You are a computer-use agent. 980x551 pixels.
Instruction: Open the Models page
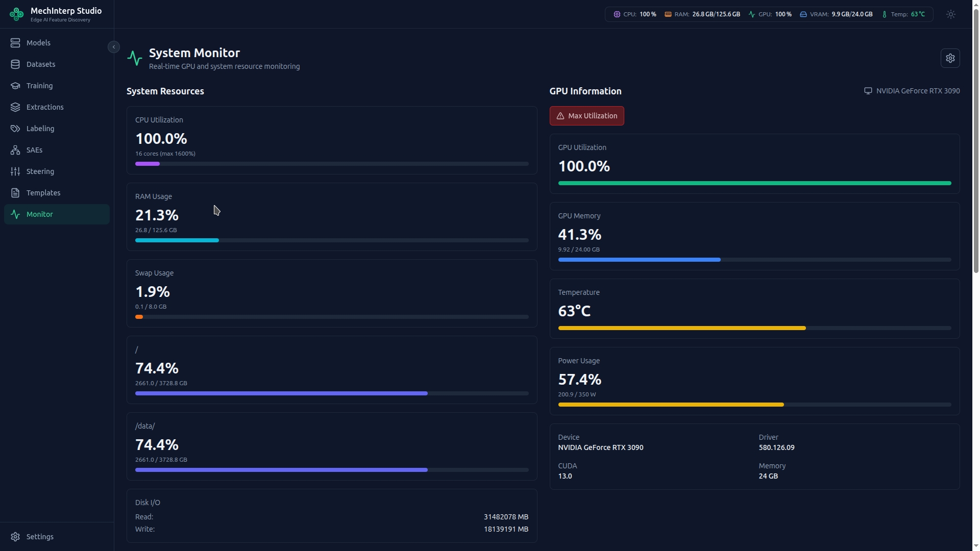click(57, 43)
